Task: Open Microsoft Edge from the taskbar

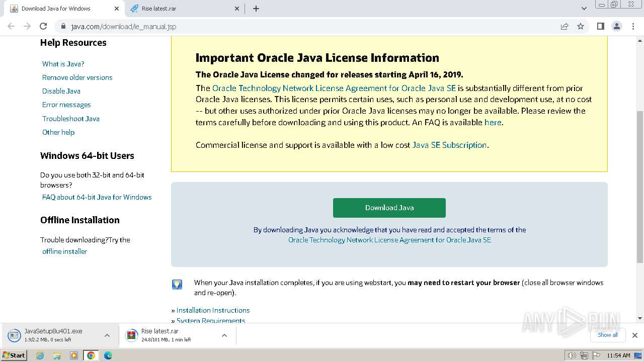Action: (x=108, y=355)
